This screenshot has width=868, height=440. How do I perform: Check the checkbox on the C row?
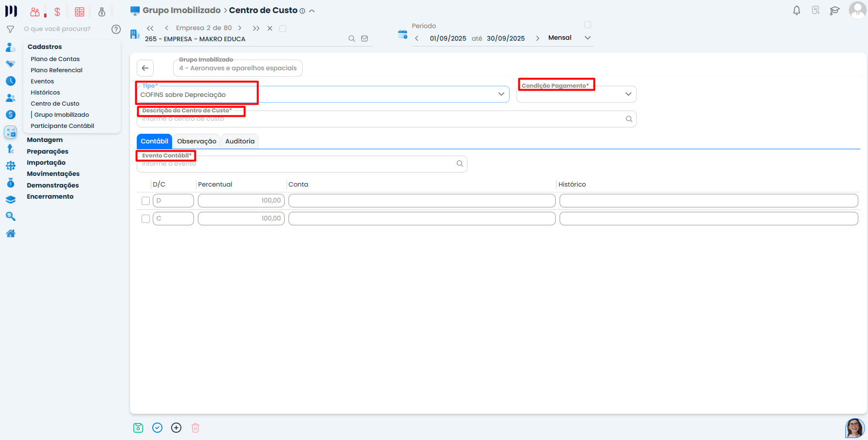tap(145, 219)
